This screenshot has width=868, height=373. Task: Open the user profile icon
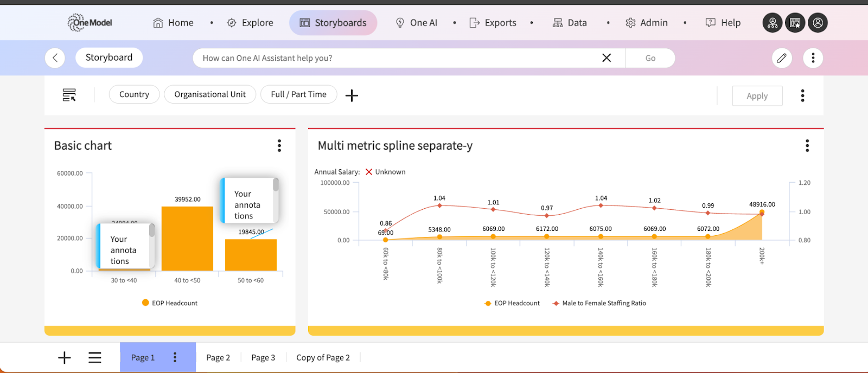818,23
